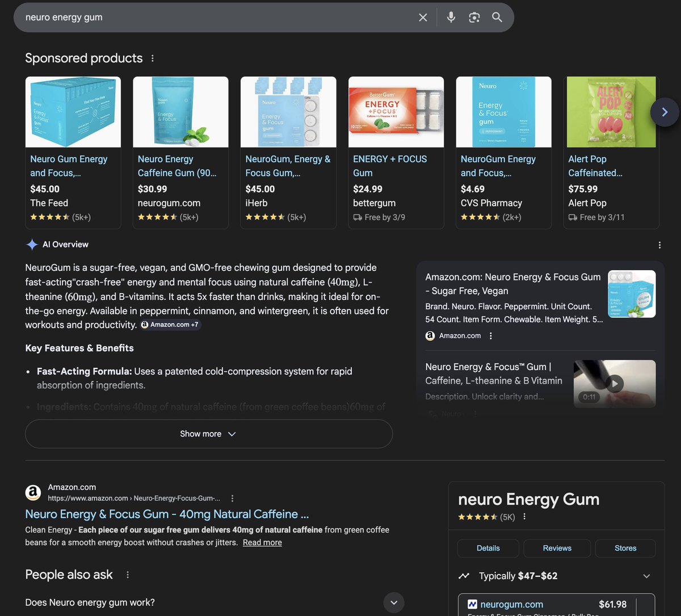Start voice search with the microphone icon
The image size is (681, 616).
(451, 18)
